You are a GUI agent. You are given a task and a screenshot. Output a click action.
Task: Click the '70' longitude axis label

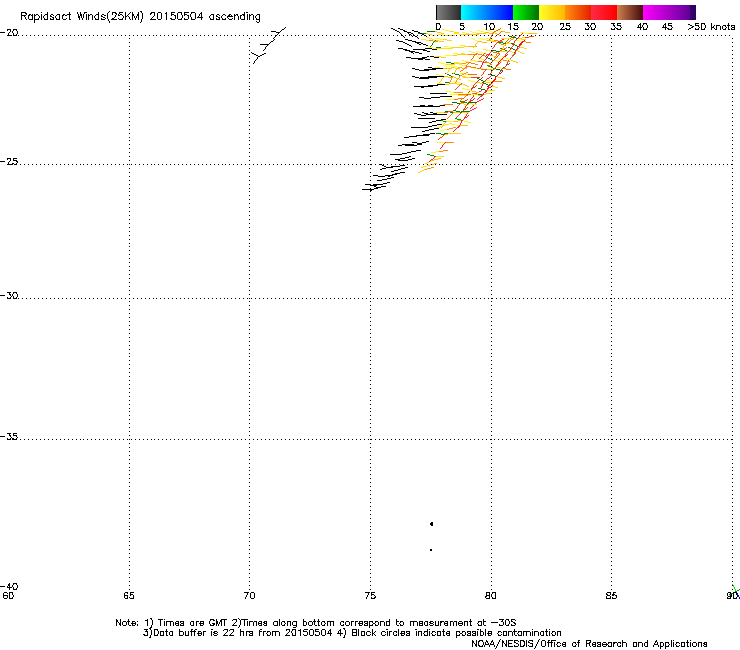point(250,596)
